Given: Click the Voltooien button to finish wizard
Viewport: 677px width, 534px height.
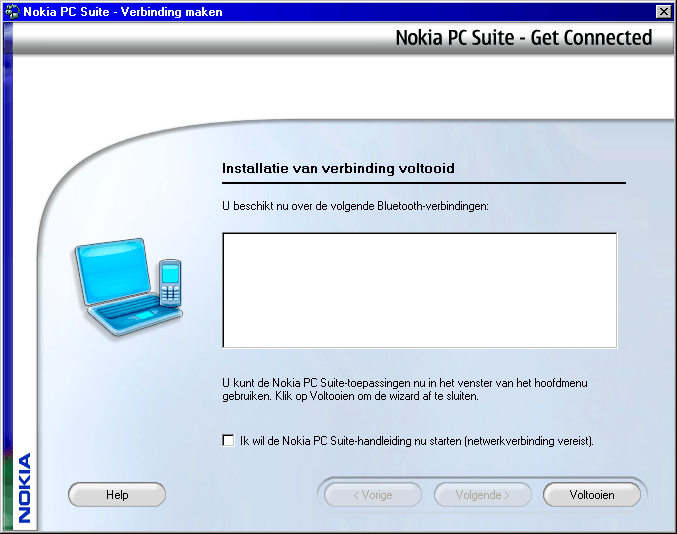Looking at the screenshot, I should point(592,495).
